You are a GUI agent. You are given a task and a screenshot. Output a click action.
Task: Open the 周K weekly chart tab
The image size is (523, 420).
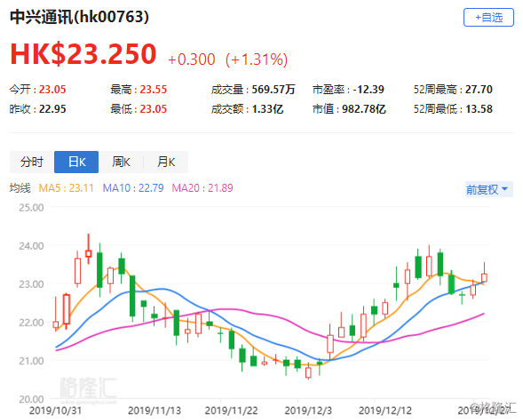click(121, 162)
